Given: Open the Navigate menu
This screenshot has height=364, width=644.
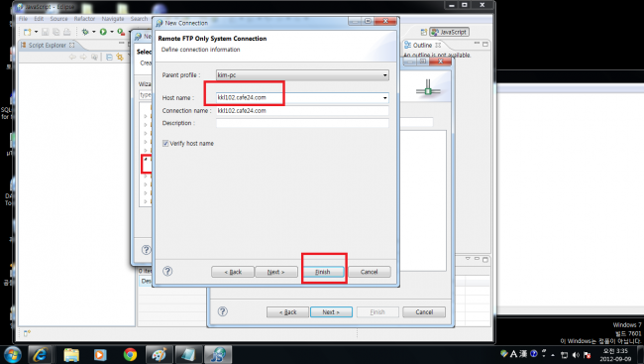Looking at the screenshot, I should [x=113, y=19].
